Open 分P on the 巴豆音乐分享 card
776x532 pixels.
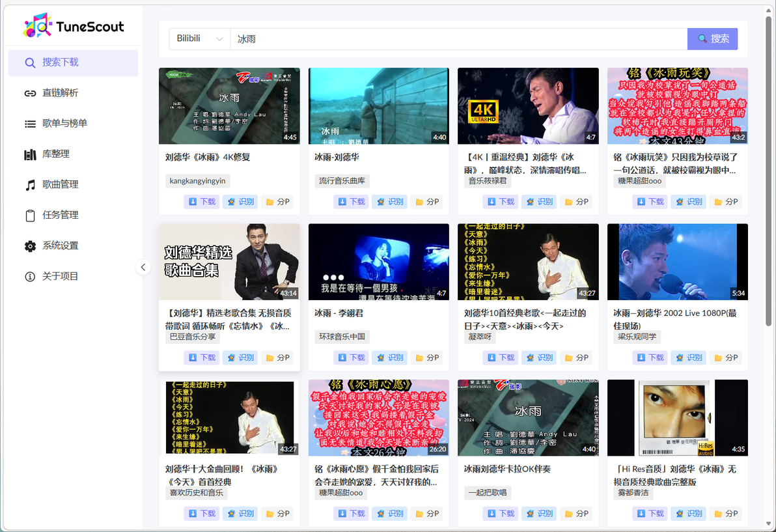click(x=277, y=357)
